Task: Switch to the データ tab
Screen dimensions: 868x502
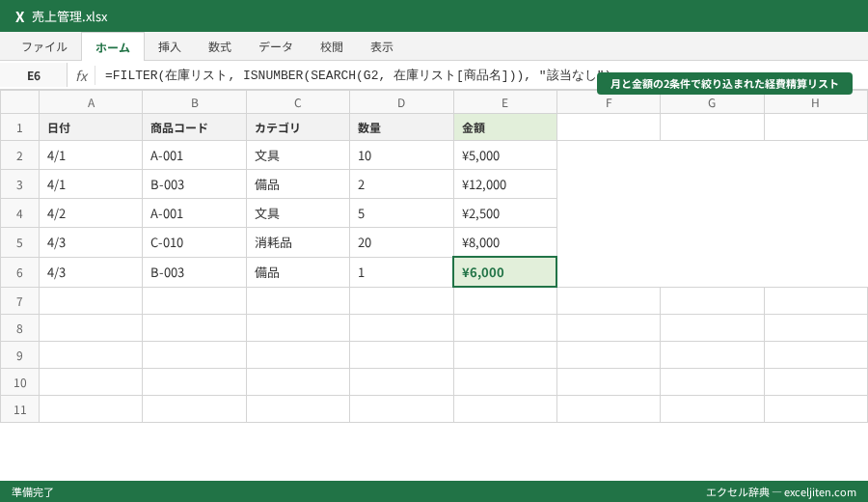Action: coord(276,47)
